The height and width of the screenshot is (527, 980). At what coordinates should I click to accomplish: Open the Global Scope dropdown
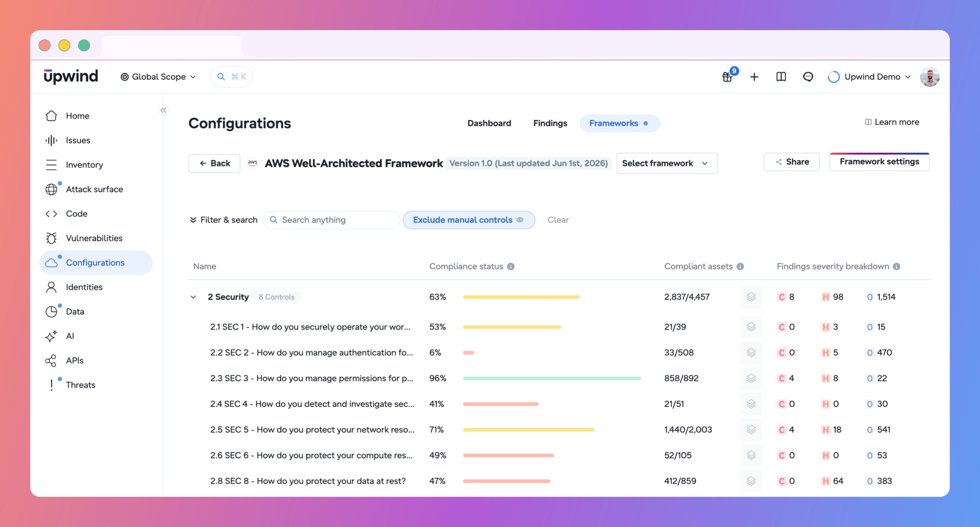[x=158, y=77]
